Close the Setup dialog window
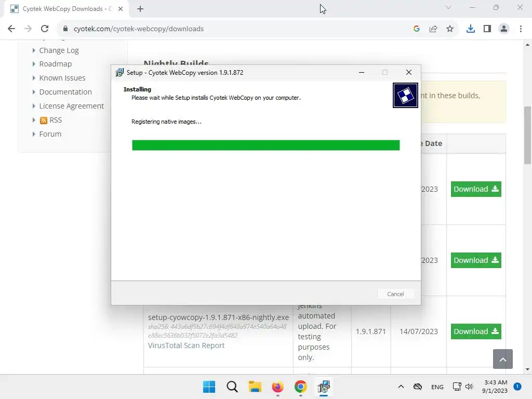 click(408, 72)
